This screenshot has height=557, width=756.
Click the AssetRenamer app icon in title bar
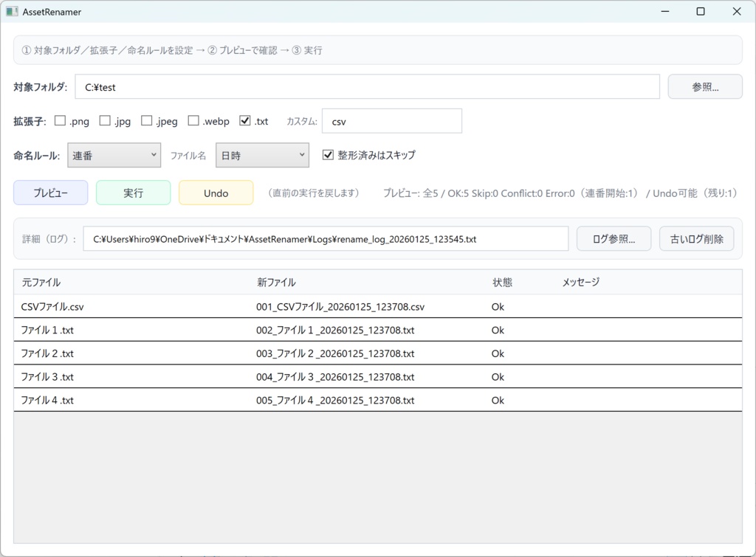coord(13,11)
